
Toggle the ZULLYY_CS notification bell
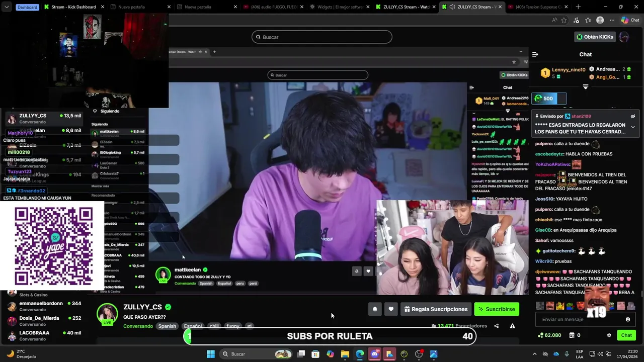click(375, 309)
